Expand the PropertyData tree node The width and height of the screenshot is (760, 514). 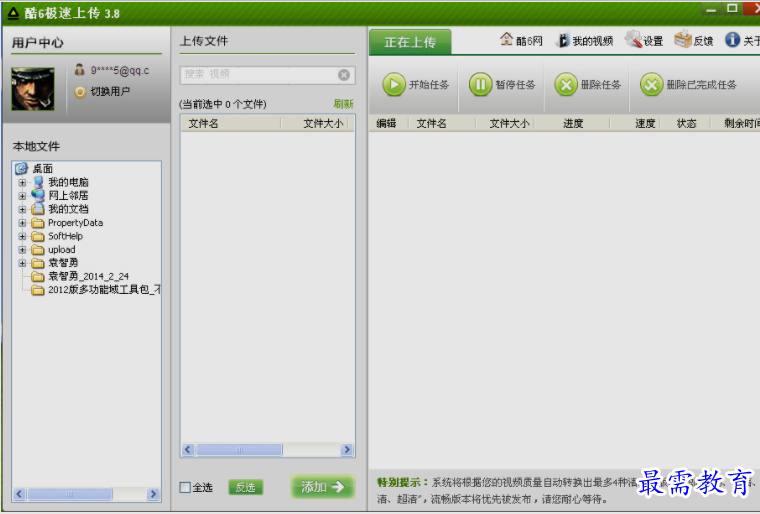22,223
